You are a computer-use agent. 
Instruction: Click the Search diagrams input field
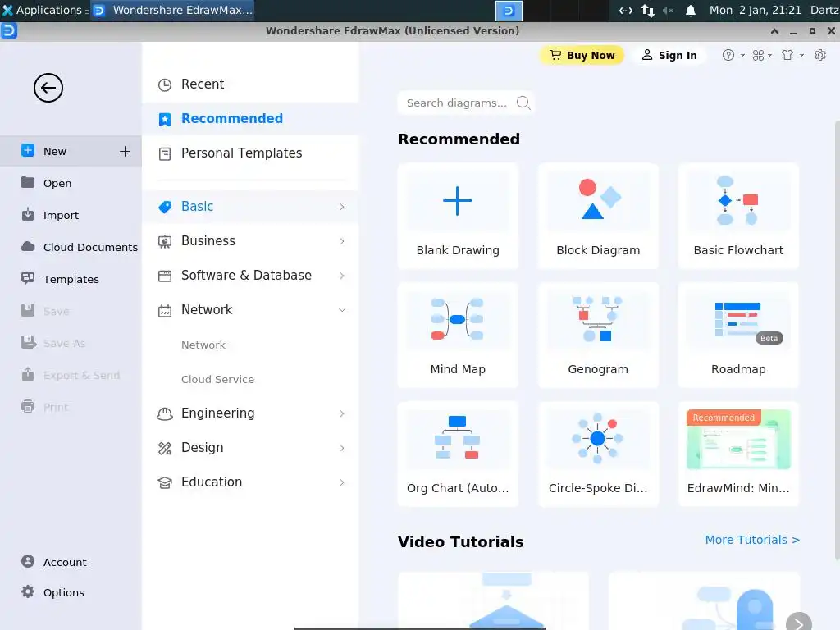(465, 103)
